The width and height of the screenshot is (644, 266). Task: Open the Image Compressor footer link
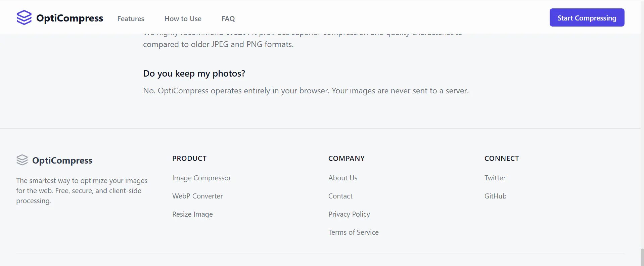pos(201,178)
